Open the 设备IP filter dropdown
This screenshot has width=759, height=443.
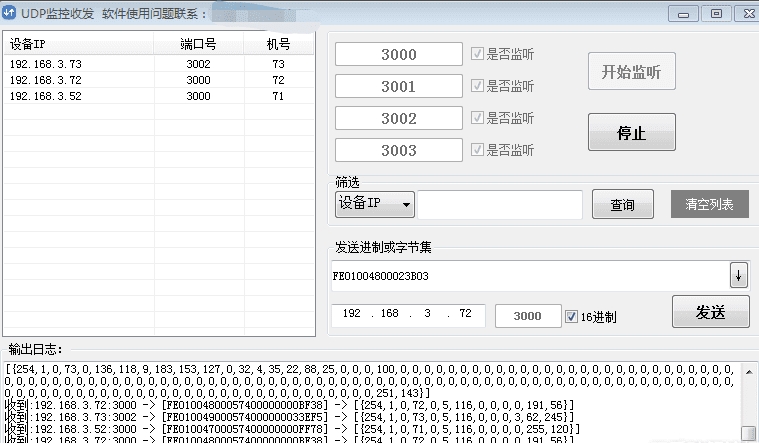[374, 204]
